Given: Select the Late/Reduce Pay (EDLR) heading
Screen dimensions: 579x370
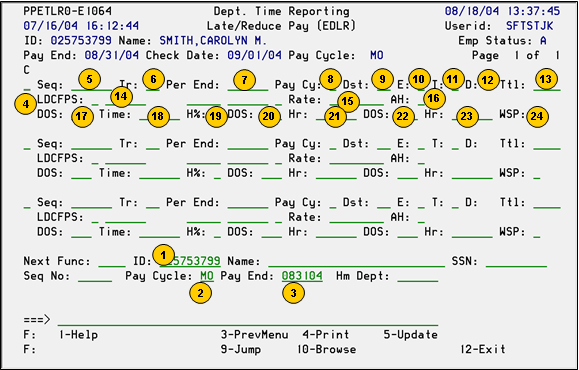Looking at the screenshot, I should coord(281,26).
